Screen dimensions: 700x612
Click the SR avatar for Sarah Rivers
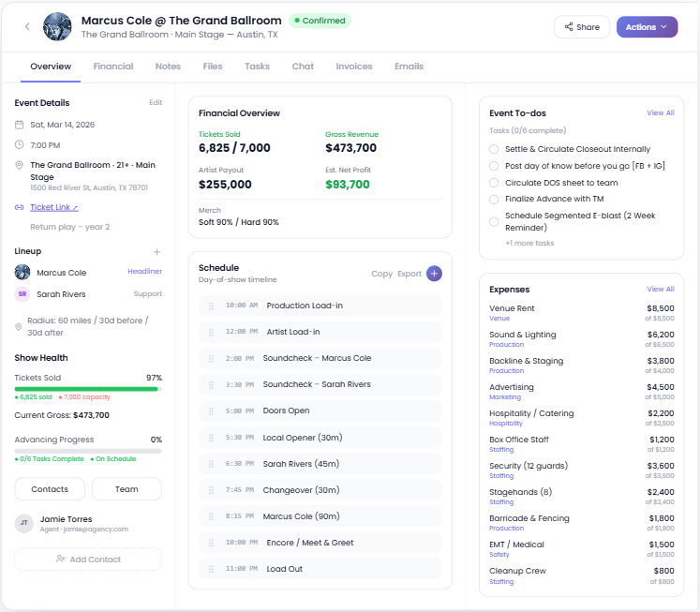coord(22,294)
